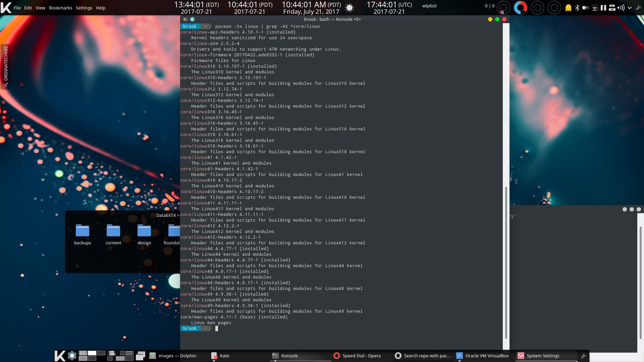Viewport: 644px width, 362px height.
Task: Click the ORDINATECHNIC side panel tab
Action: [5, 66]
